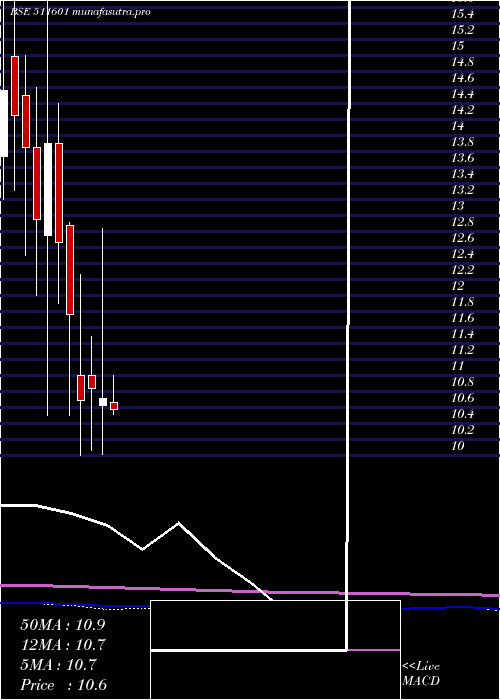Click the 10.8 price axis label
Viewport: 500px width, 700px height.
click(462, 382)
